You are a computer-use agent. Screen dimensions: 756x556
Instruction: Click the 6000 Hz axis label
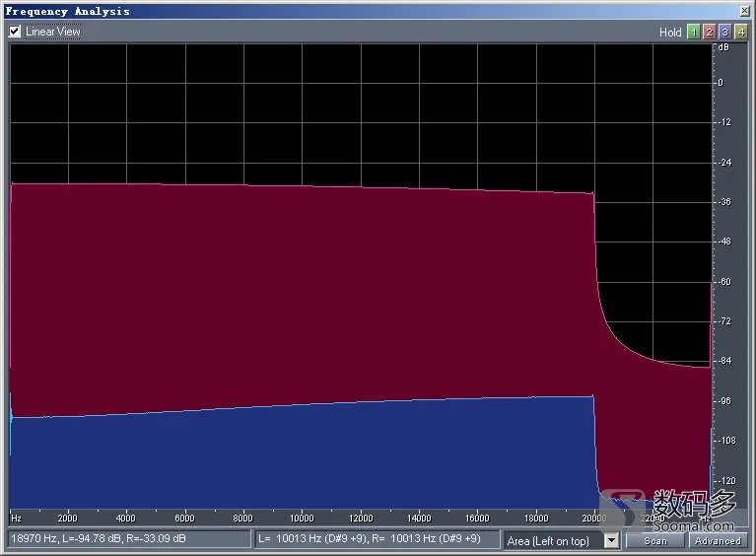click(x=184, y=518)
